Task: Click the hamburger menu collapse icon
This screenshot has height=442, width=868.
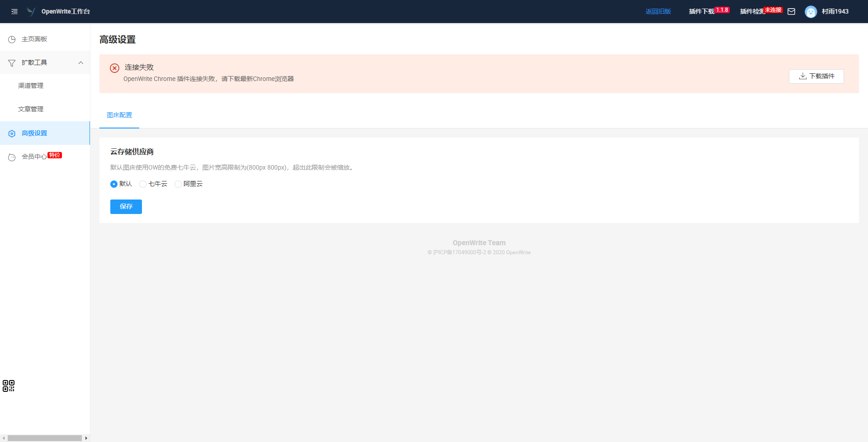Action: point(14,12)
